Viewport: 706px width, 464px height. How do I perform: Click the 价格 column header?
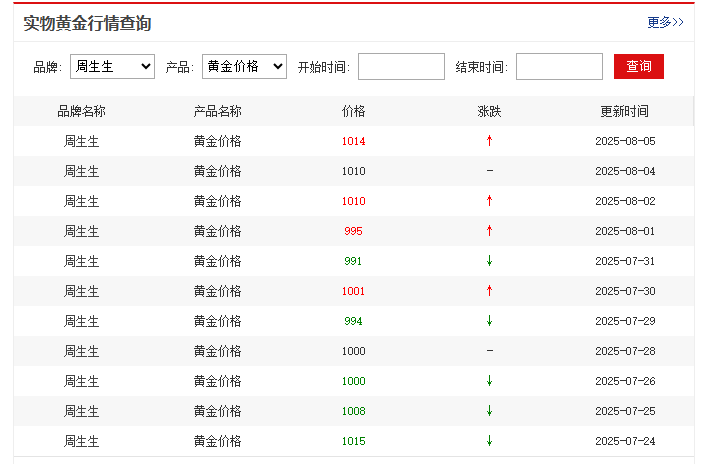click(353, 111)
